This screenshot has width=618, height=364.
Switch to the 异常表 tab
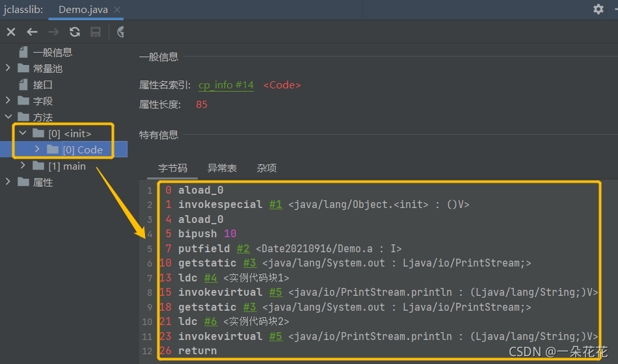coord(222,168)
